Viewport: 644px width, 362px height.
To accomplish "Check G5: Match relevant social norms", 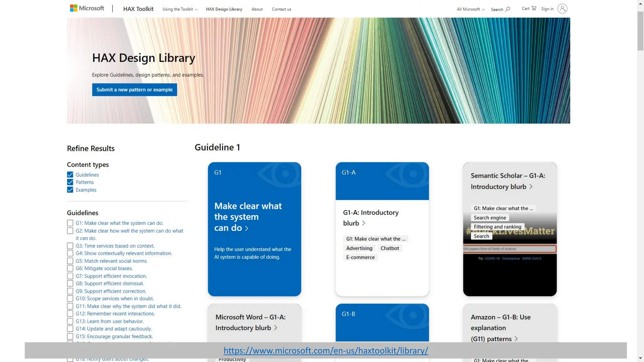I will click(70, 261).
